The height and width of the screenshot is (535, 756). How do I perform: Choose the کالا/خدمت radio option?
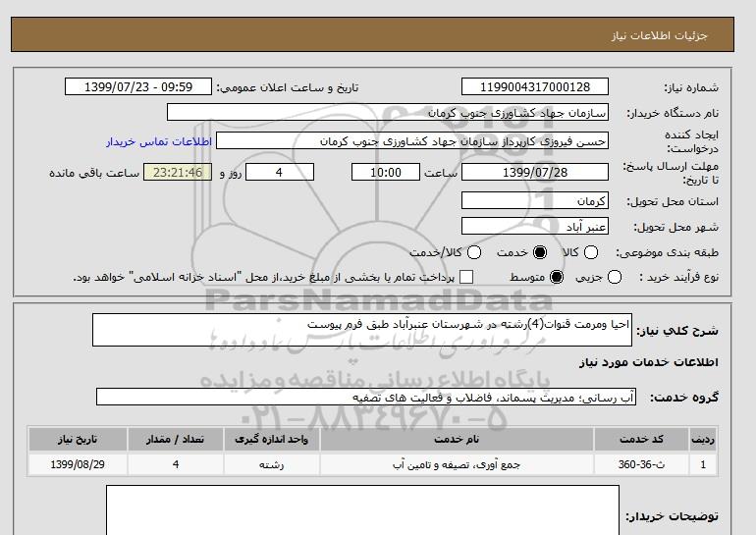pos(474,252)
